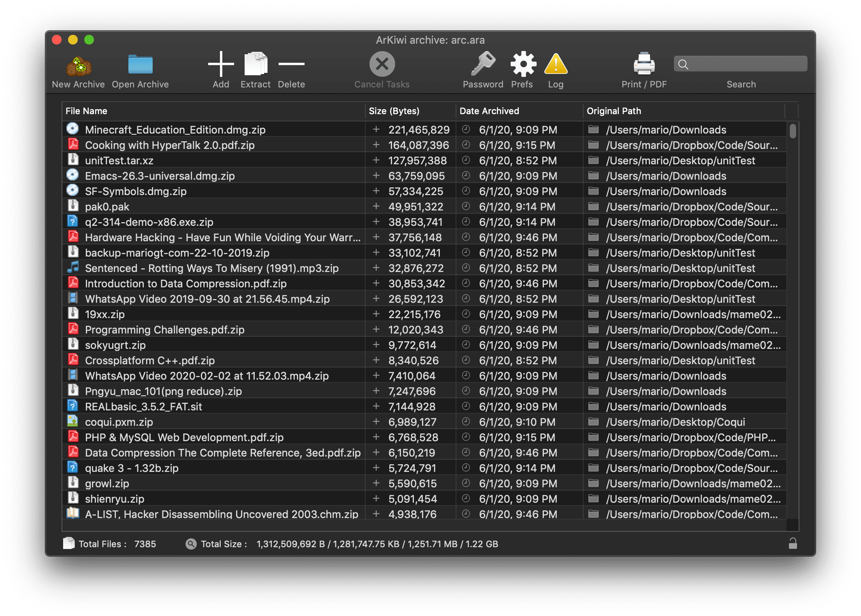Click the plus next to unitTest.tar.xz size
The width and height of the screenshot is (861, 616).
(376, 160)
